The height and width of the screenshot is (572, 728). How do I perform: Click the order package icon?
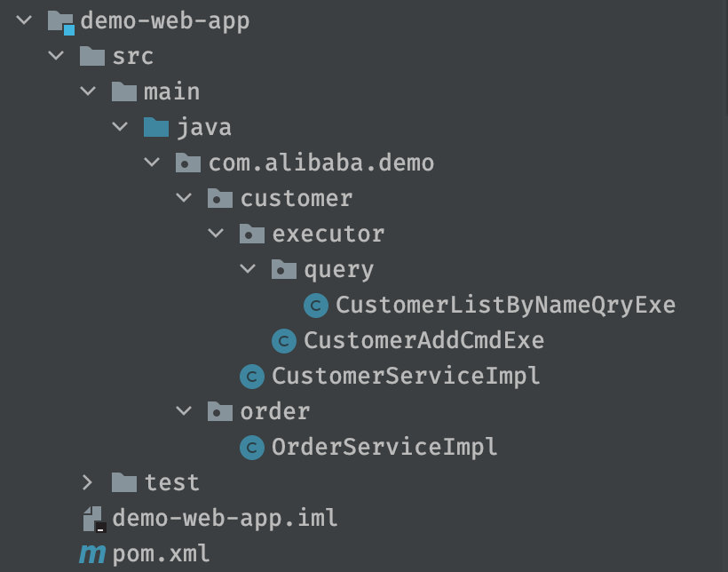pyautogui.click(x=219, y=410)
